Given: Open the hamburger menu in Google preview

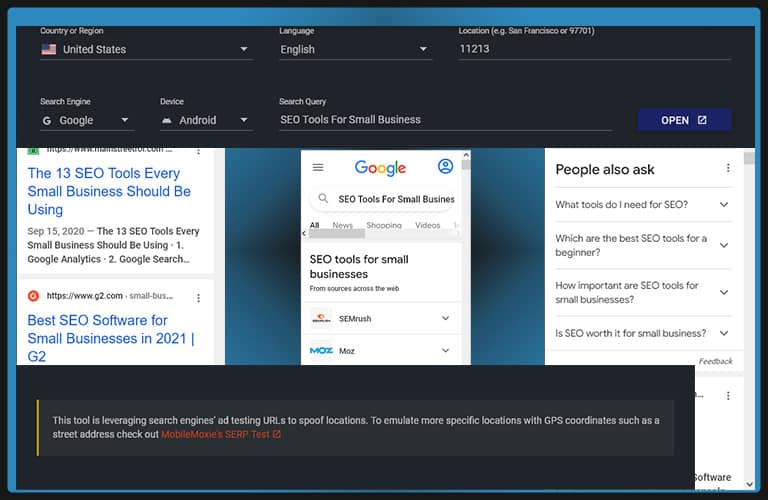Looking at the screenshot, I should 318,167.
